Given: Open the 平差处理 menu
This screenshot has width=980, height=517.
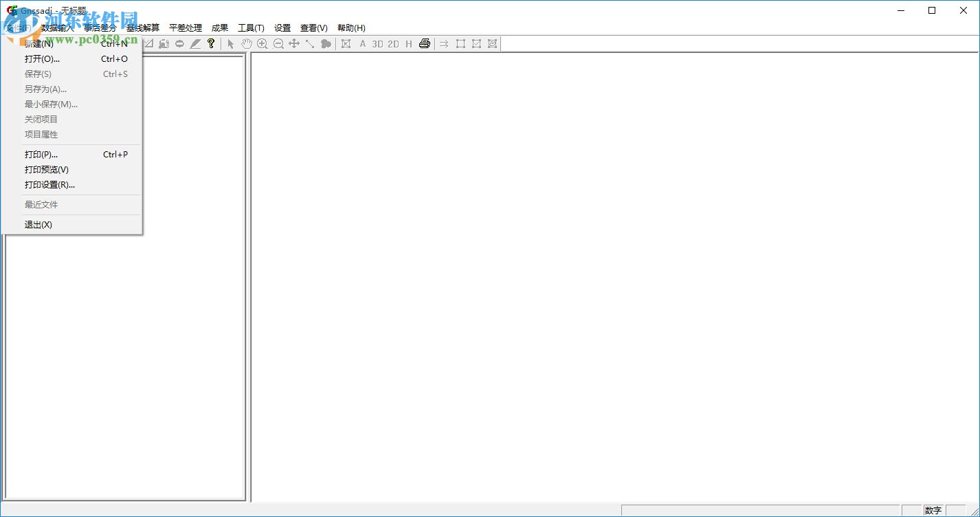Looking at the screenshot, I should pos(186,28).
